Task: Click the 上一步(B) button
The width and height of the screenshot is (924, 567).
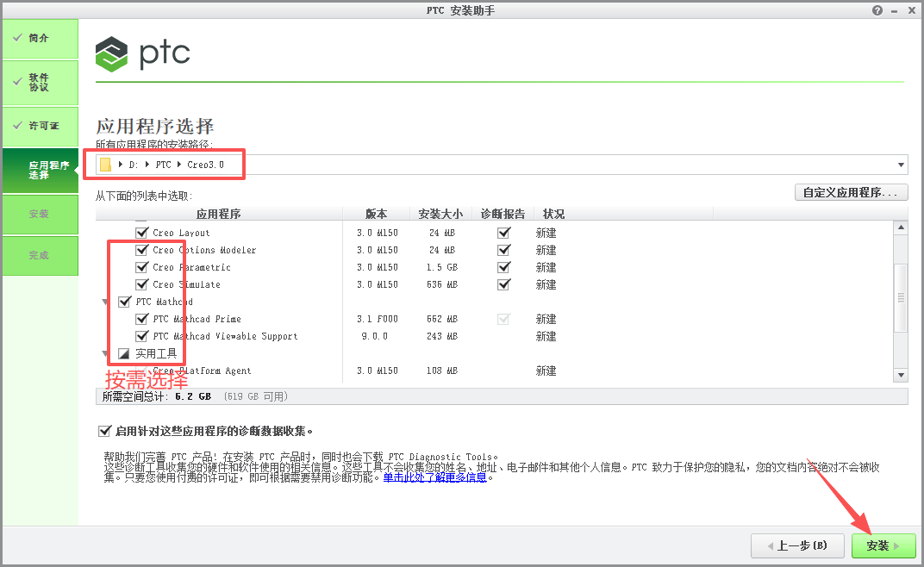Action: (796, 545)
